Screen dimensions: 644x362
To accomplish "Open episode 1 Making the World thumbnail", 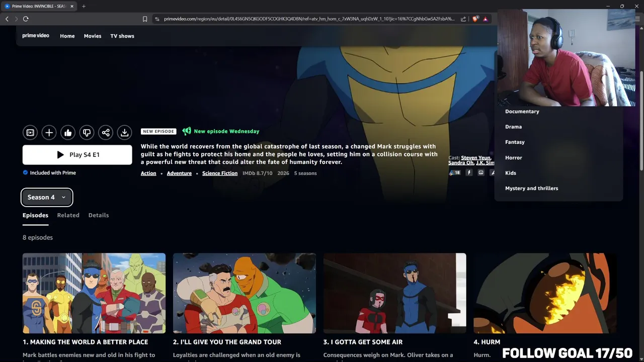I will click(x=94, y=293).
